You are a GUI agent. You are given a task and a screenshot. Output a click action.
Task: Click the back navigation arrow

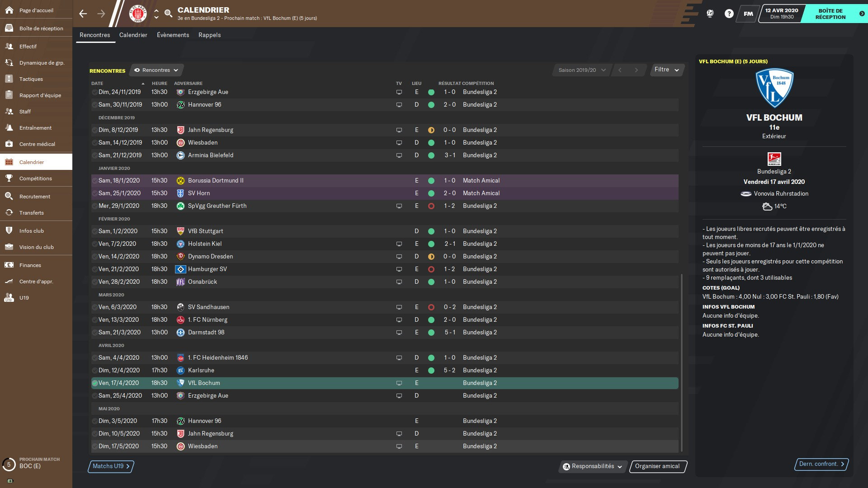83,14
